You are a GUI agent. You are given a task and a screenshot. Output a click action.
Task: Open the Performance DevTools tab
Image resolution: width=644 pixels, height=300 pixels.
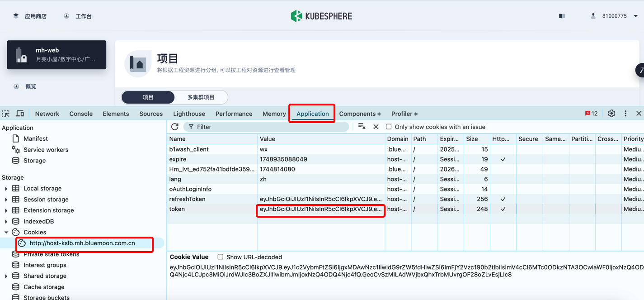point(234,114)
